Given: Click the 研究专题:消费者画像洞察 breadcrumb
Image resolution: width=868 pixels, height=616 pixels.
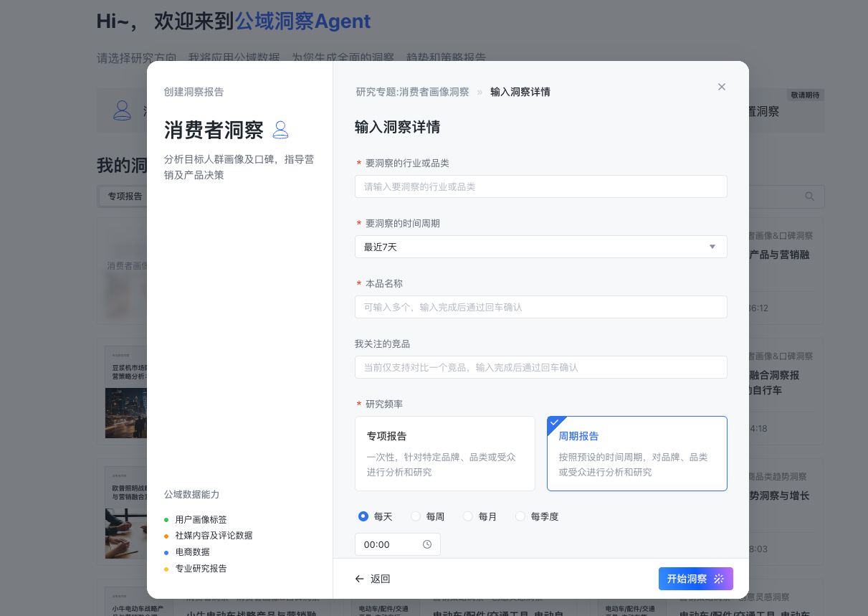Looking at the screenshot, I should [412, 92].
